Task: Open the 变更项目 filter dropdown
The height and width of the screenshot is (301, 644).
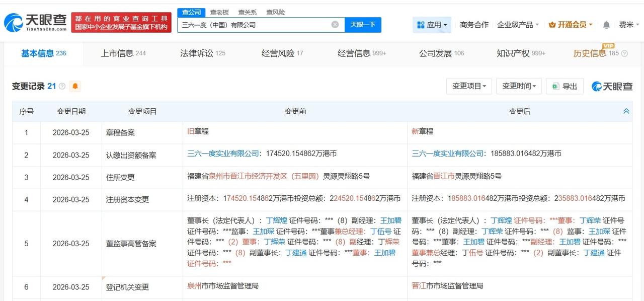Action: point(469,86)
